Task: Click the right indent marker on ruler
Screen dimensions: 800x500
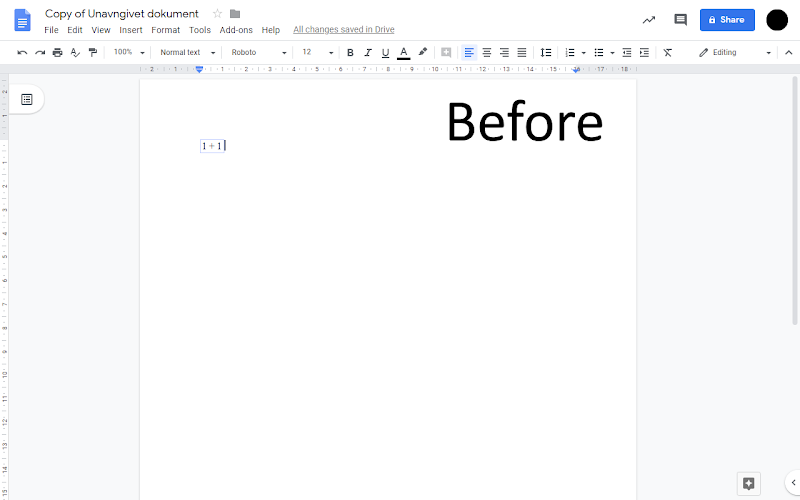Action: [x=576, y=70]
